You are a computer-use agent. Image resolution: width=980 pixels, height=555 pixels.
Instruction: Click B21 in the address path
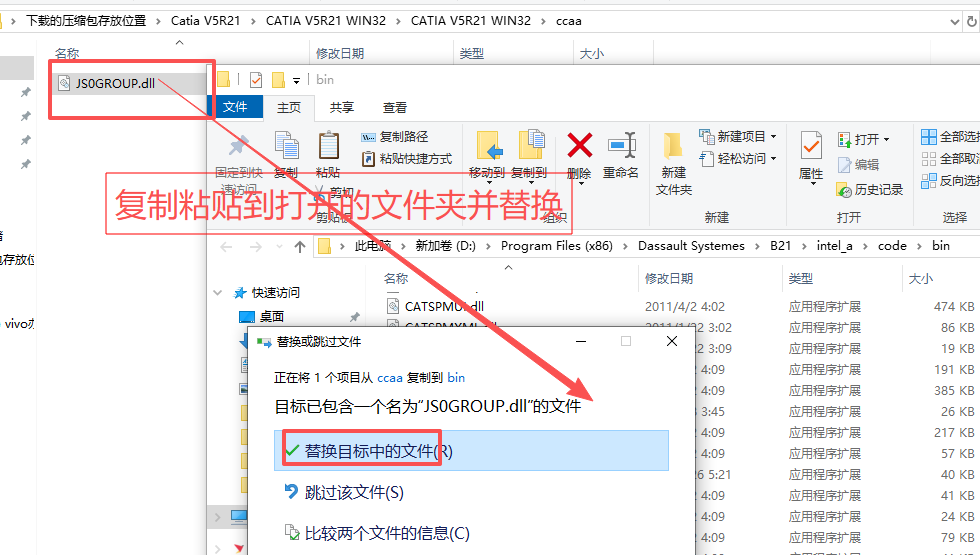tap(781, 246)
